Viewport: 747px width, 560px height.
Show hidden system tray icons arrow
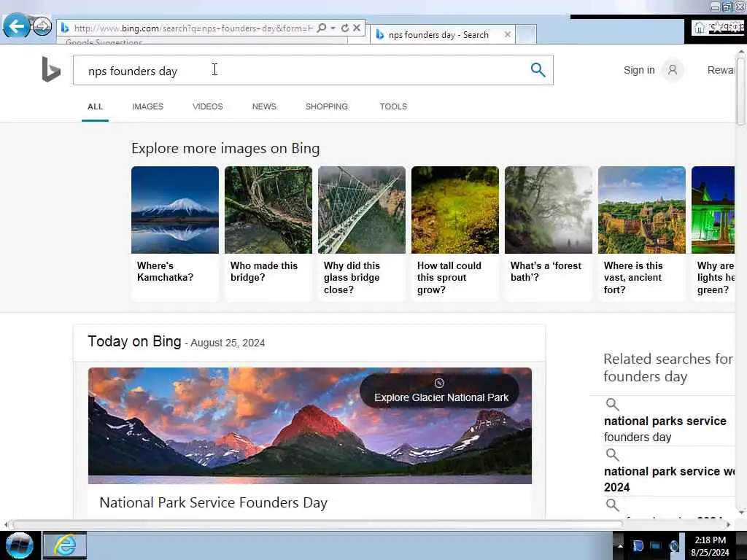point(620,546)
